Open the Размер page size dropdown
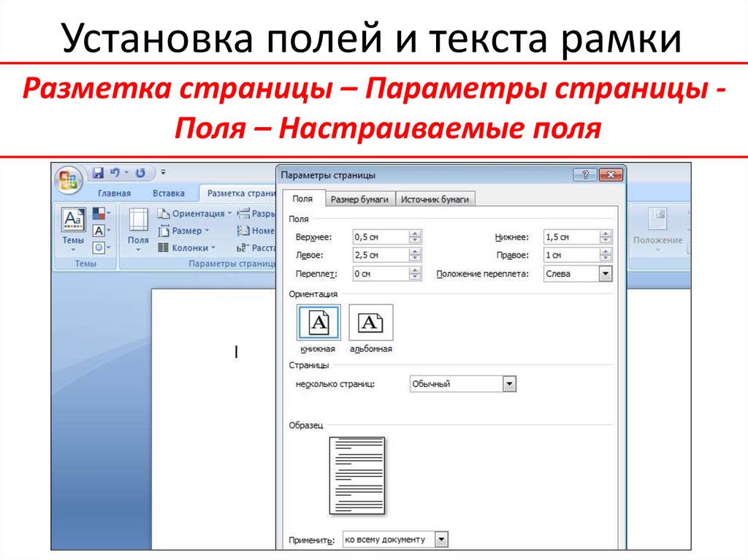Screen dimensions: 748x560 click(x=183, y=231)
